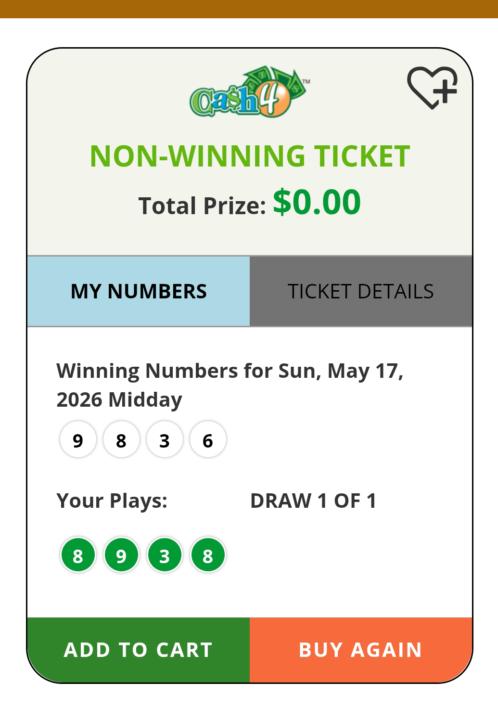The height and width of the screenshot is (720, 498).
Task: Select white winning number ball 3
Action: click(x=164, y=440)
